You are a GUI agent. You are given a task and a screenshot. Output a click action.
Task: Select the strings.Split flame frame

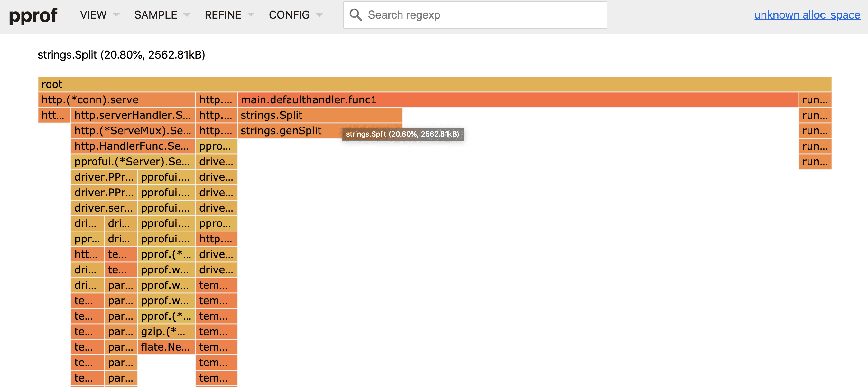click(x=319, y=115)
